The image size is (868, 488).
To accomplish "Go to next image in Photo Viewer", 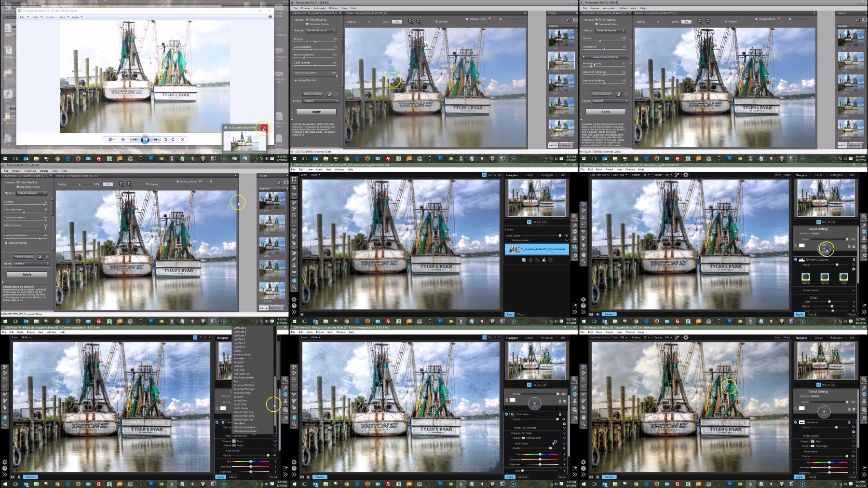I will tap(155, 139).
